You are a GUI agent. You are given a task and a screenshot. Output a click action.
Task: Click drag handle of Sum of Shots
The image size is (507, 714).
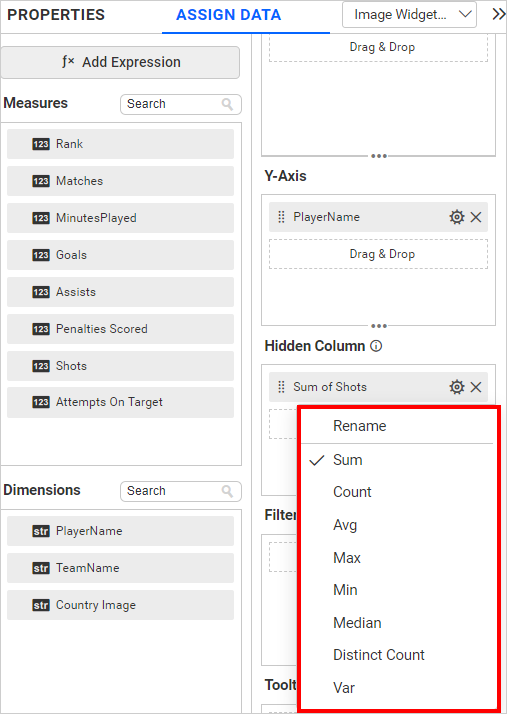(282, 387)
